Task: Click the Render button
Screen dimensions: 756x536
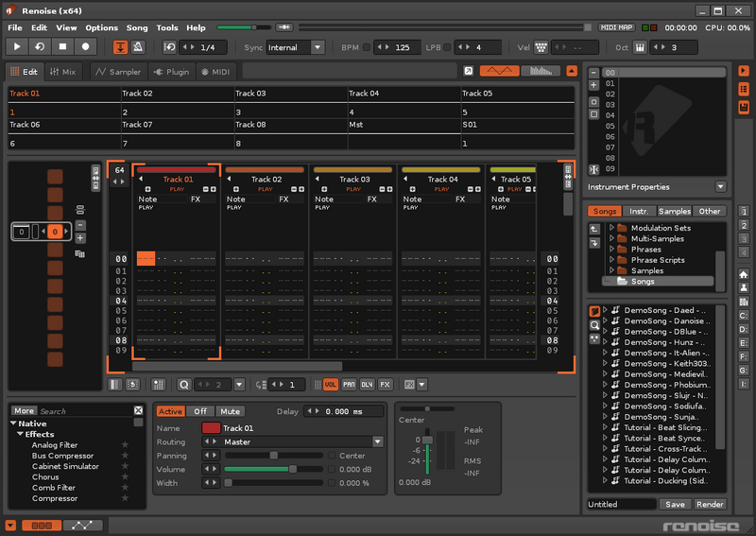Action: [710, 505]
